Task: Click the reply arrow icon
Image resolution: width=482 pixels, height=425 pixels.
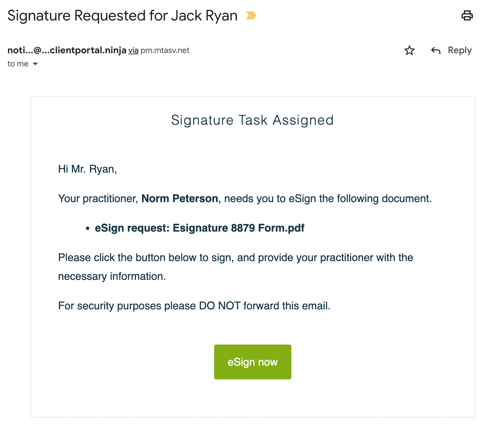Action: 436,51
